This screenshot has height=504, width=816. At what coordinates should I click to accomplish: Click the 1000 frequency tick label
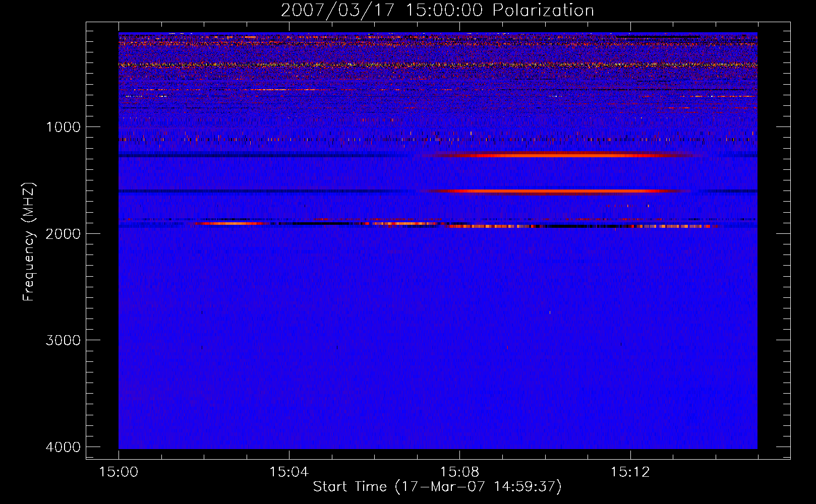[x=63, y=127]
